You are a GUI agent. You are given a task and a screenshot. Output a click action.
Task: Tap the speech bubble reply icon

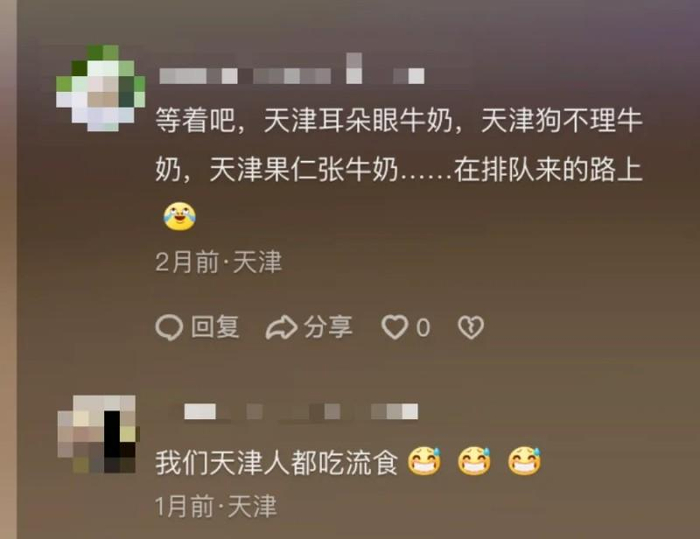[x=169, y=328]
